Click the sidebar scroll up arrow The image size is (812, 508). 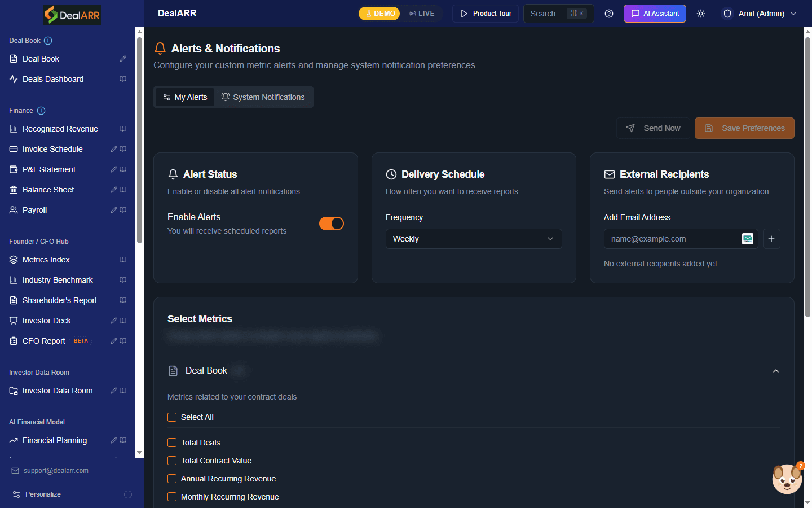[139, 32]
